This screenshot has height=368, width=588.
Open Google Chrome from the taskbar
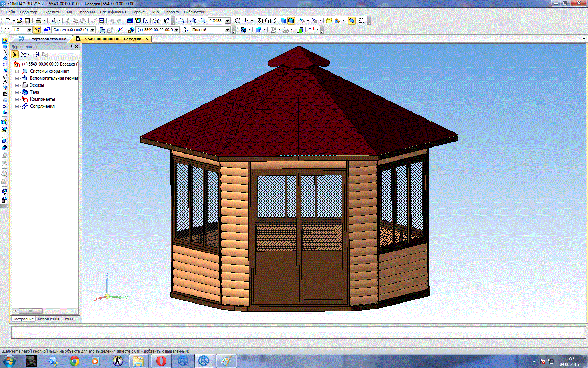coord(74,361)
